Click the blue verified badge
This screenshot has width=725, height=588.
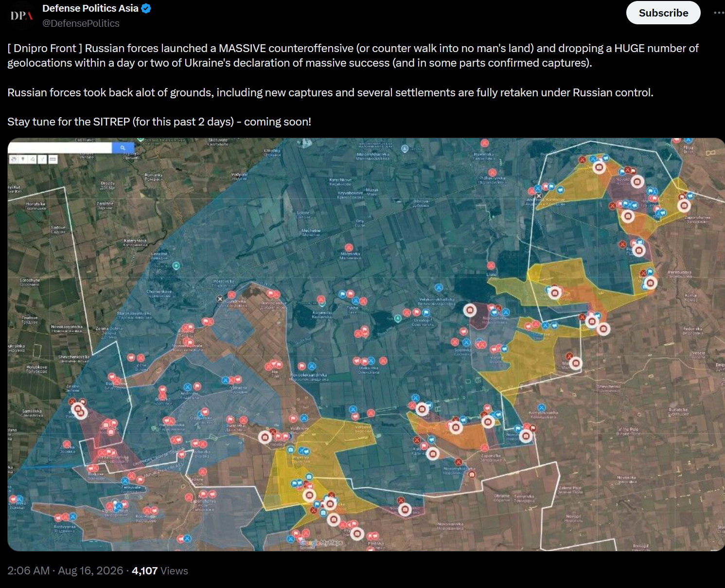(x=146, y=8)
